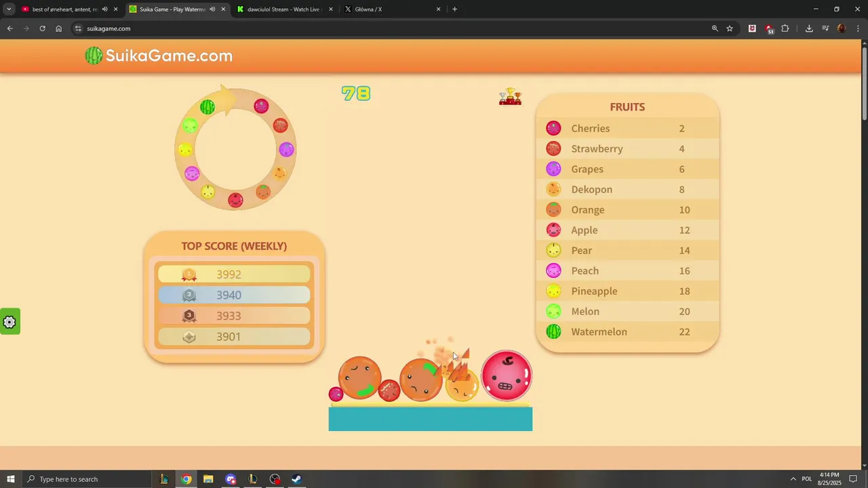The height and width of the screenshot is (488, 868).
Task: Click the Watermelon label in Fruits list
Action: [599, 331]
